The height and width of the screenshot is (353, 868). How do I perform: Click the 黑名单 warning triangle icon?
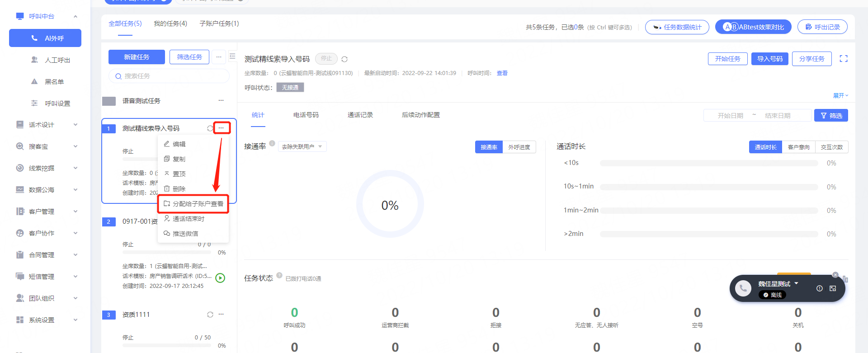(x=34, y=81)
